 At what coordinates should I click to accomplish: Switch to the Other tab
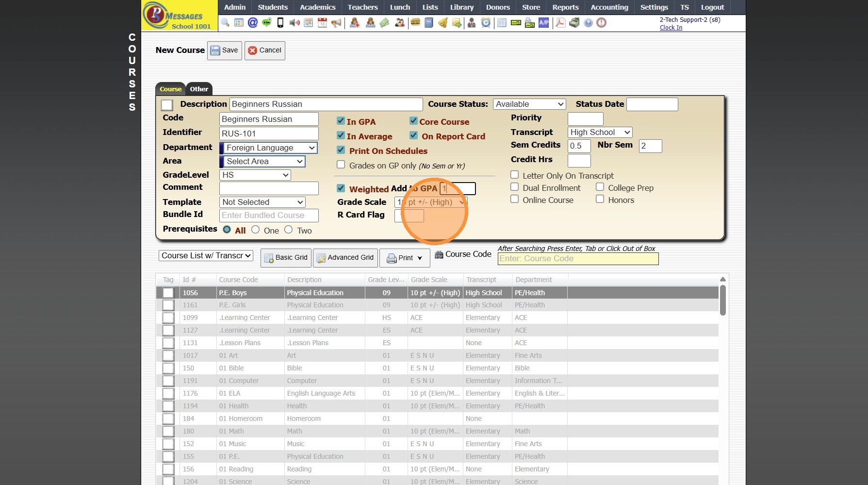(199, 89)
